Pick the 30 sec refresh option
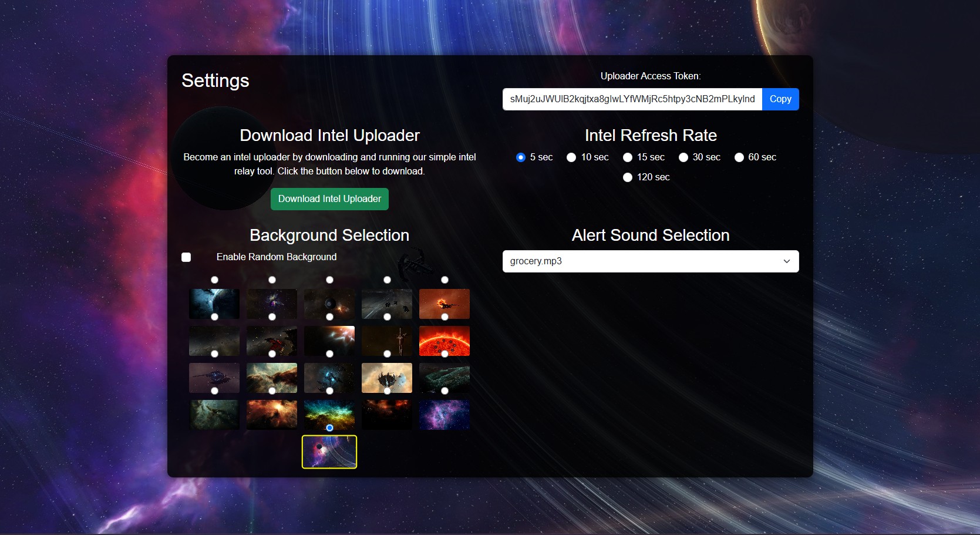The height and width of the screenshot is (535, 980). pyautogui.click(x=683, y=157)
